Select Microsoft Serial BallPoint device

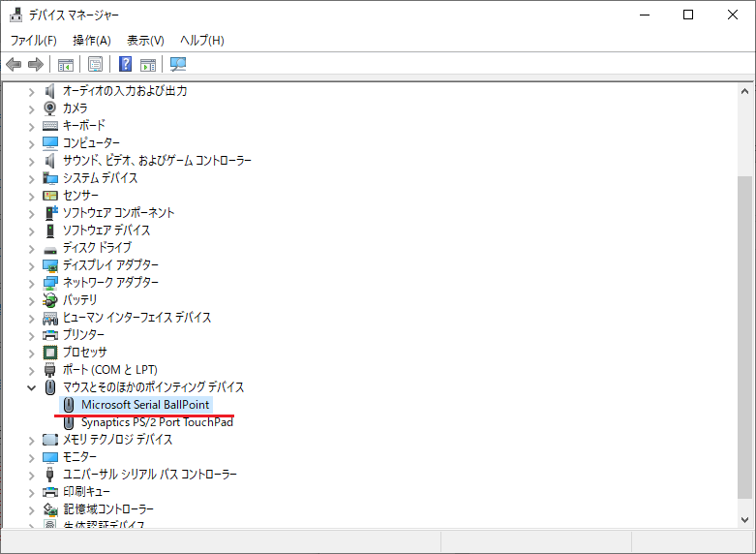pyautogui.click(x=145, y=405)
